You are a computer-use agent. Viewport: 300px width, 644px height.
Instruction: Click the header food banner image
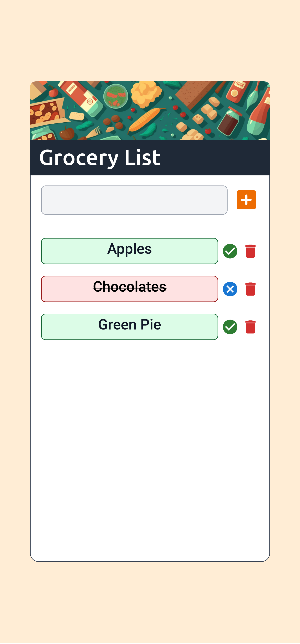point(150,110)
